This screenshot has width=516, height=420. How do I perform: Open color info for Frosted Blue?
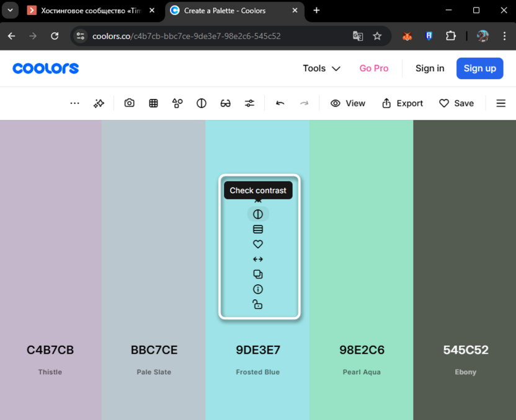tap(258, 289)
